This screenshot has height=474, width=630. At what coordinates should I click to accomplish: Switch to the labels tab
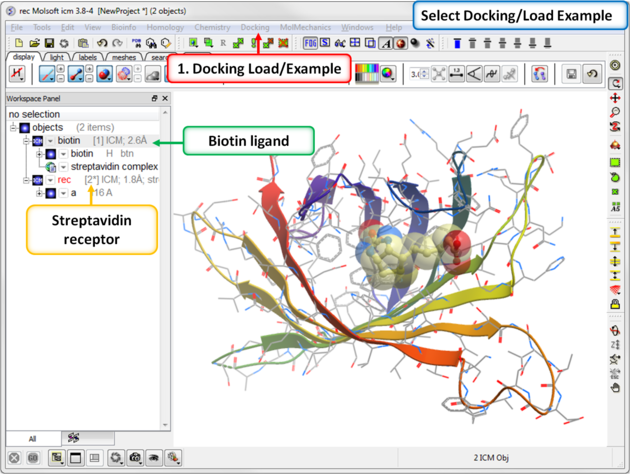pyautogui.click(x=88, y=58)
